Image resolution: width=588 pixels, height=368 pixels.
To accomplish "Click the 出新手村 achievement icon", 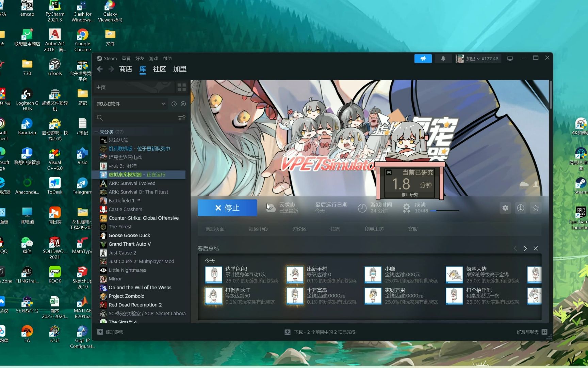I will click(x=295, y=275).
